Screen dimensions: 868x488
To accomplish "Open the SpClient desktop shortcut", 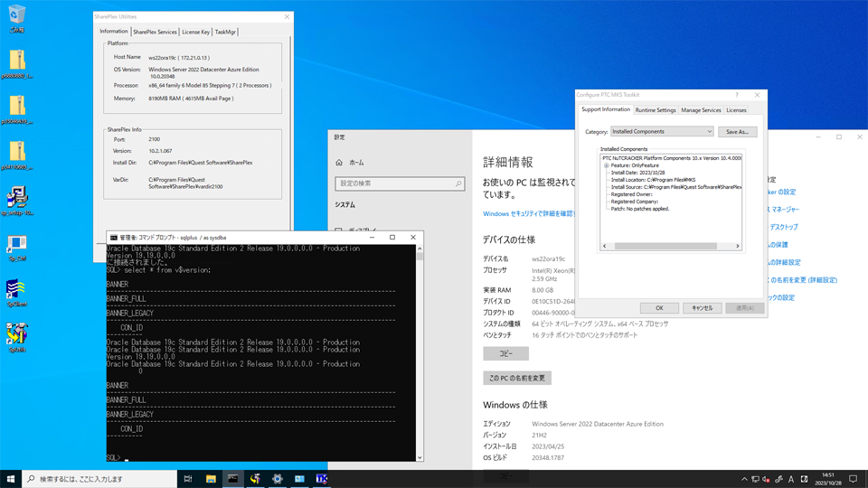I will tap(17, 293).
